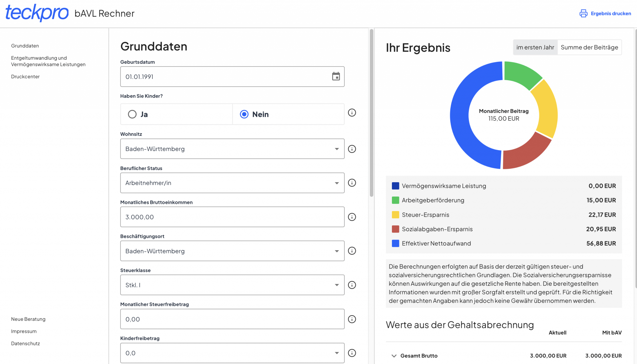Click Monatlicher Beitrag 115,00 EUR chart label
Screen dimensions: 637x364
[x=504, y=115]
